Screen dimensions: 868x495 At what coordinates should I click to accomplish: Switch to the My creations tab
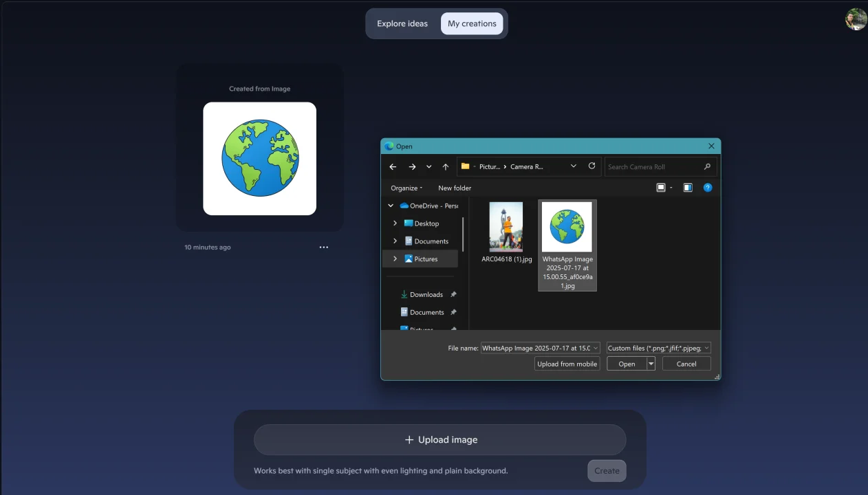pyautogui.click(x=472, y=23)
